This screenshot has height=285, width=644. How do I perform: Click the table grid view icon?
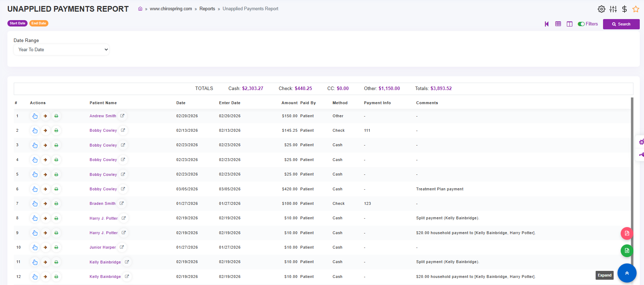pyautogui.click(x=558, y=24)
